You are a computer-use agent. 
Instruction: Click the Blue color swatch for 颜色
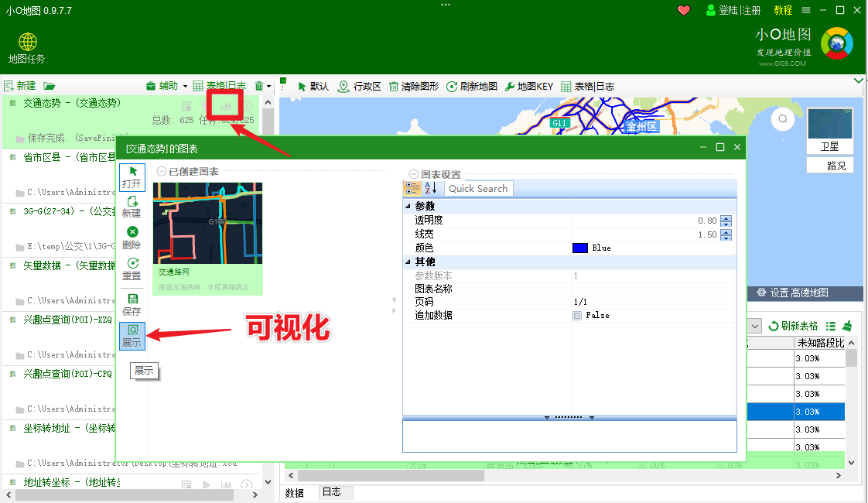pyautogui.click(x=580, y=248)
